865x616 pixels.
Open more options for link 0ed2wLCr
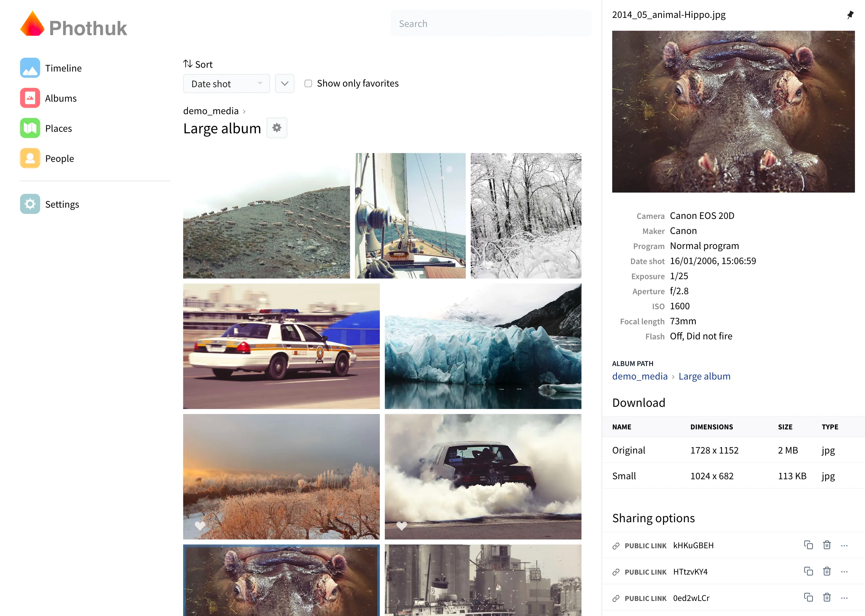(844, 598)
